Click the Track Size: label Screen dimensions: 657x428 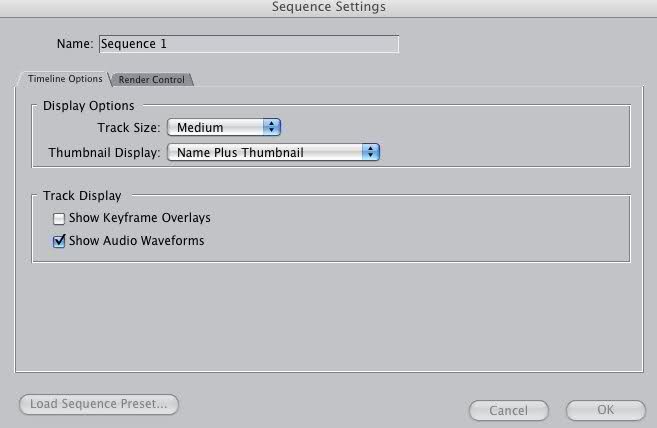[128, 127]
